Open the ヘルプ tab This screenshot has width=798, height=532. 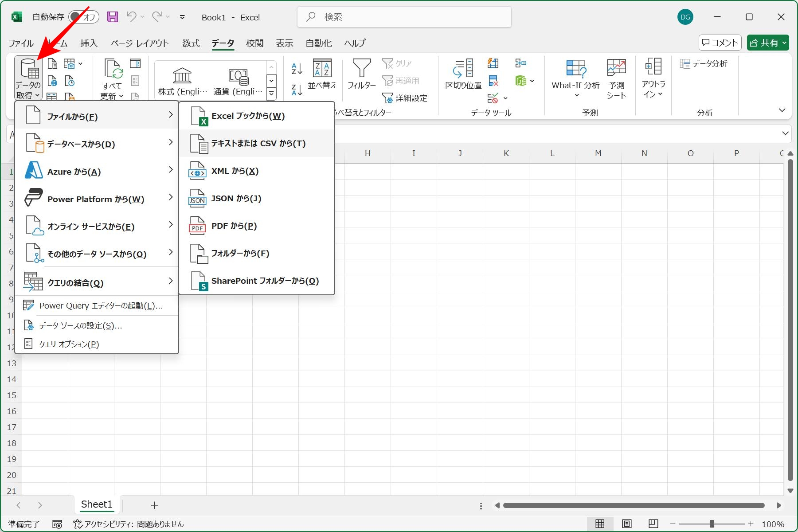coord(355,43)
